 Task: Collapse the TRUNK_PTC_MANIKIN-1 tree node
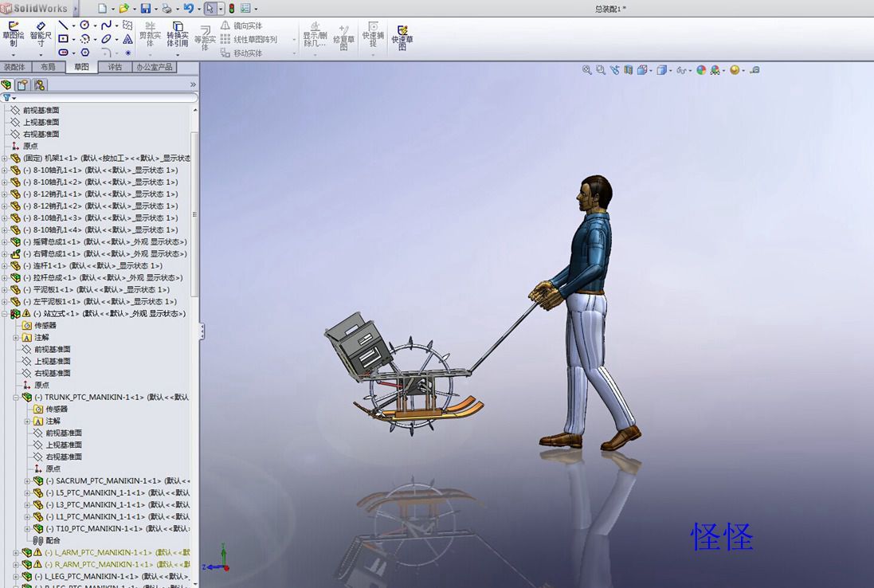pos(16,397)
